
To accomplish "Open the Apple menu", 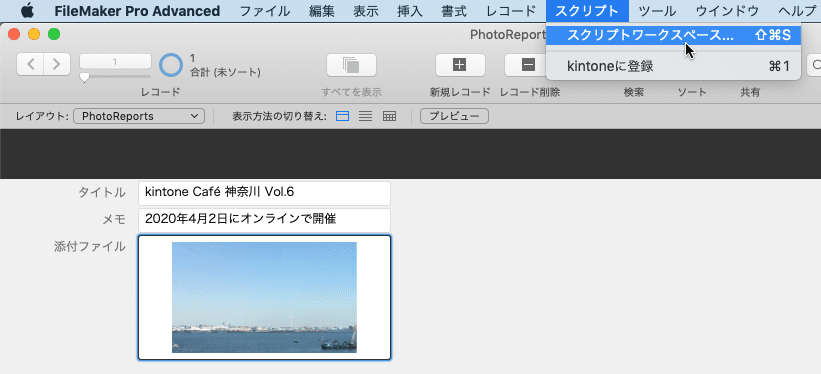I will pyautogui.click(x=27, y=10).
